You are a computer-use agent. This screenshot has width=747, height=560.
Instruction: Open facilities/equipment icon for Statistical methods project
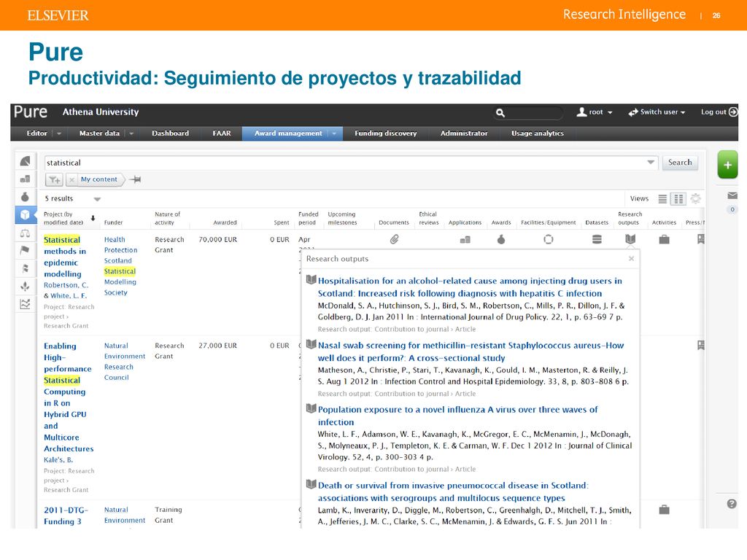click(x=549, y=239)
